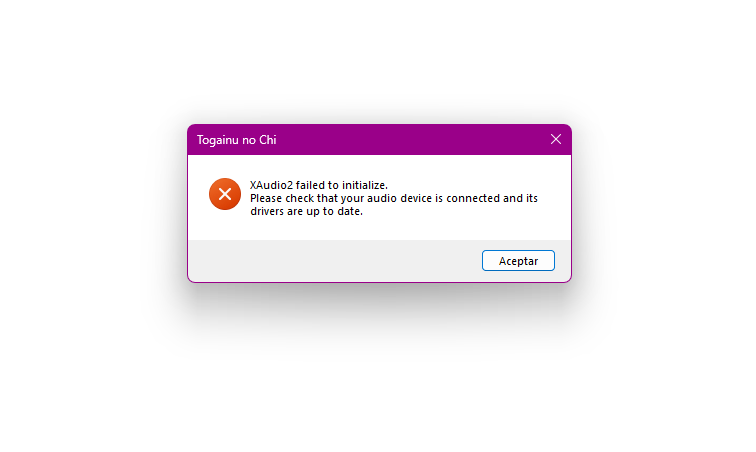756x452 pixels.
Task: Click the 'Please check that your audio' line
Action: (393, 198)
